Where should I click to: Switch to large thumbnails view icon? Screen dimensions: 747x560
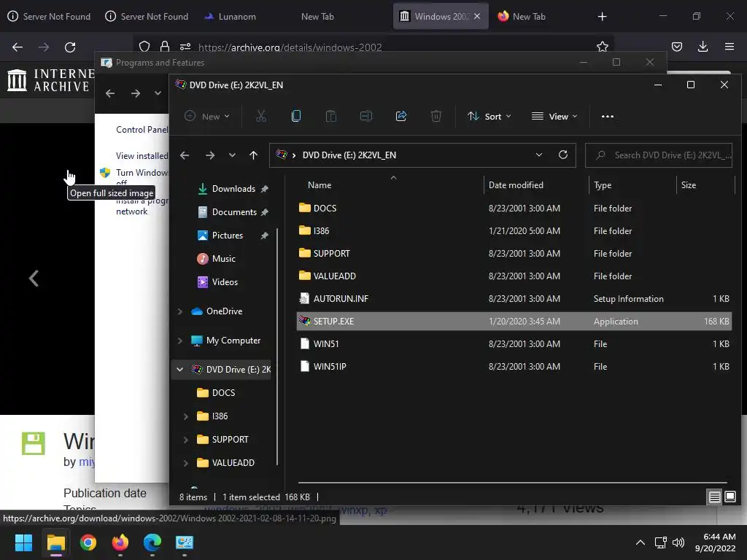point(729,497)
